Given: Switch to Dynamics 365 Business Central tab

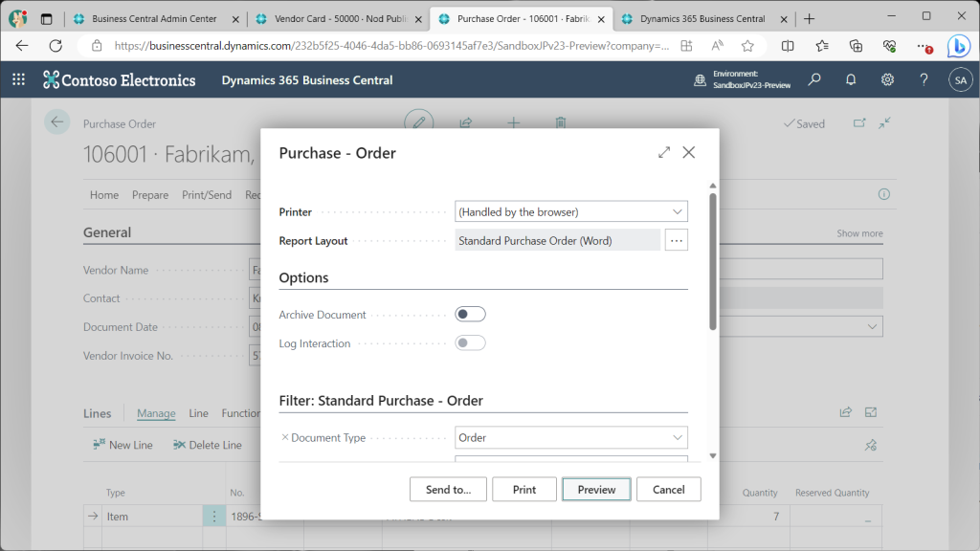Looking at the screenshot, I should click(x=703, y=19).
